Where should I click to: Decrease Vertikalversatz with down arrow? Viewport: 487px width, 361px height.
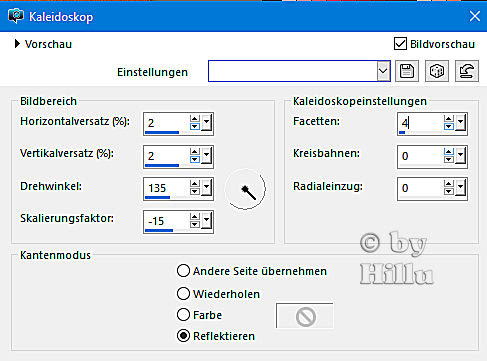[x=195, y=159]
